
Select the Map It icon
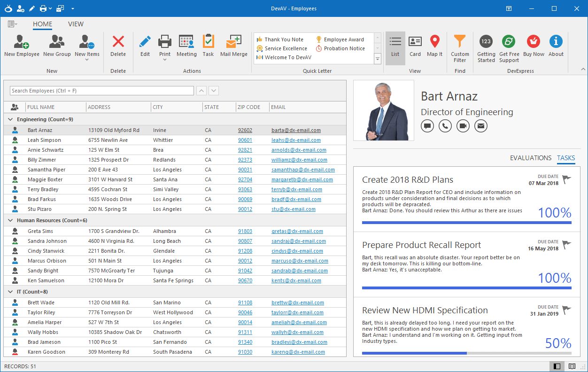434,46
